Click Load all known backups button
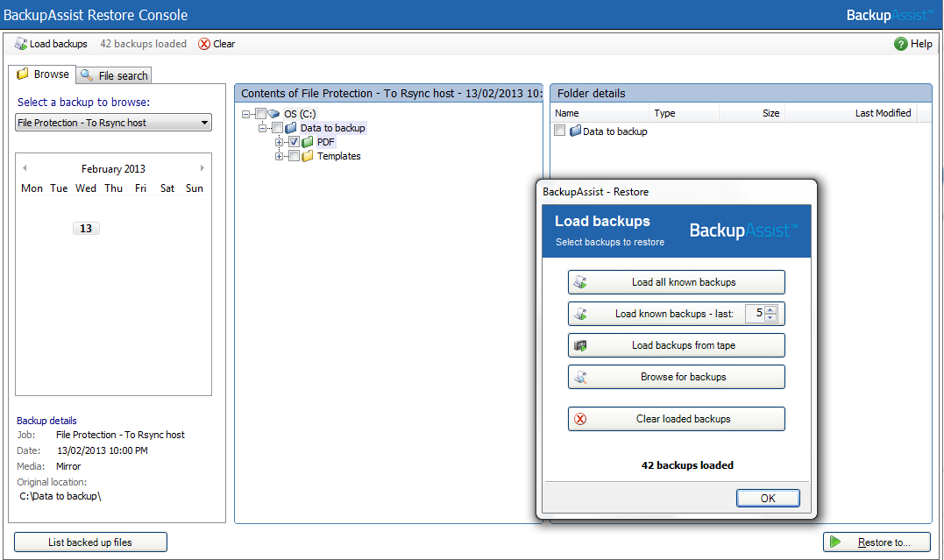 pos(676,282)
